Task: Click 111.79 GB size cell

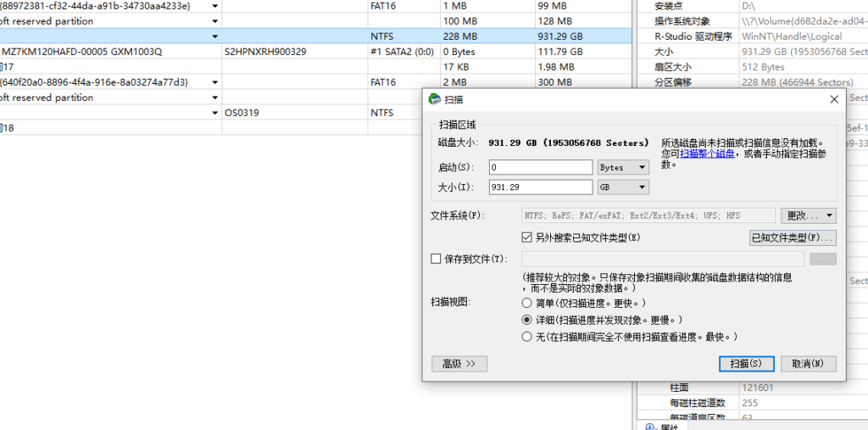Action: tap(583, 52)
